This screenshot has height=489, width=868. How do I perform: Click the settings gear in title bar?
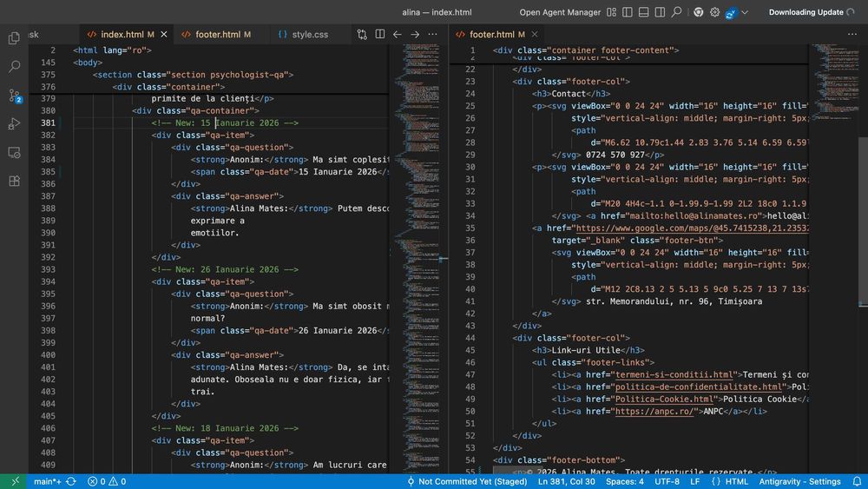tap(715, 12)
